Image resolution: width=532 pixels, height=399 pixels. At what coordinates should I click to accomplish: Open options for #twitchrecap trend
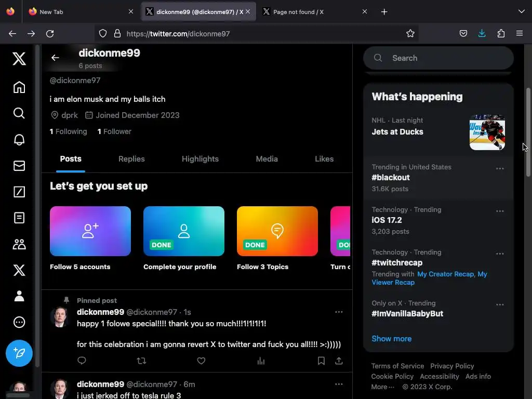[x=500, y=254]
